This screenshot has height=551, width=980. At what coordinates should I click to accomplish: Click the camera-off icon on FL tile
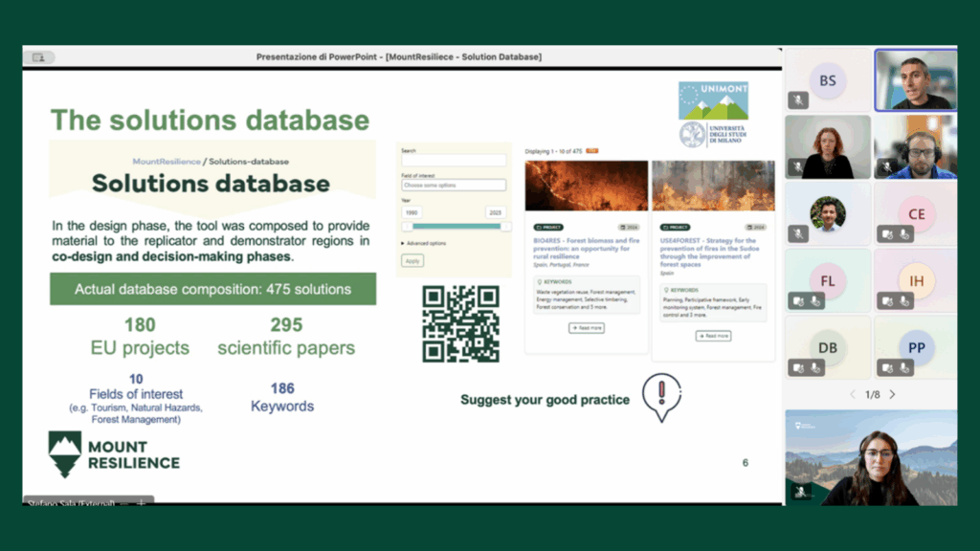tap(798, 300)
